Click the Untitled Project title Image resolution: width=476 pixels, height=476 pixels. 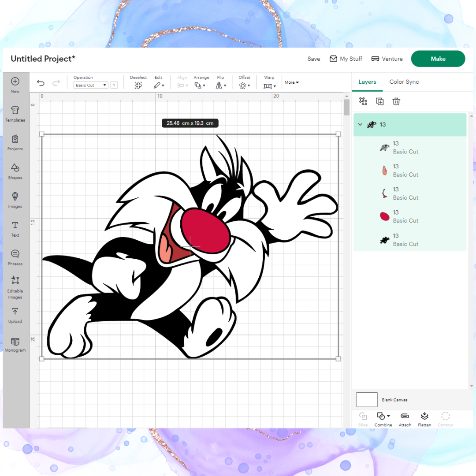click(43, 59)
